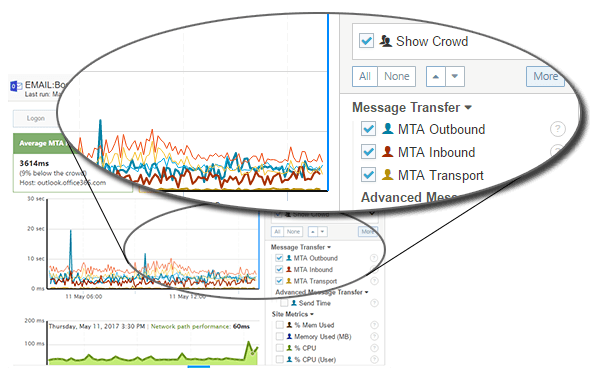Click the green % CPU person icon
The image size is (590, 380).
pyautogui.click(x=289, y=348)
